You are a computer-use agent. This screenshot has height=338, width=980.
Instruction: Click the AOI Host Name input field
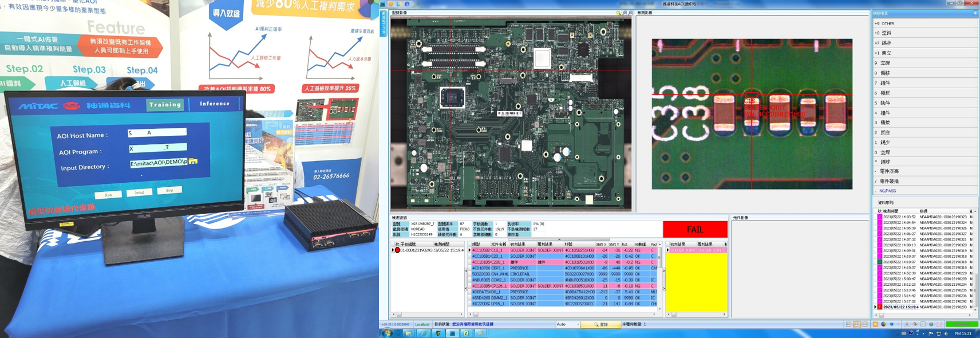157,132
